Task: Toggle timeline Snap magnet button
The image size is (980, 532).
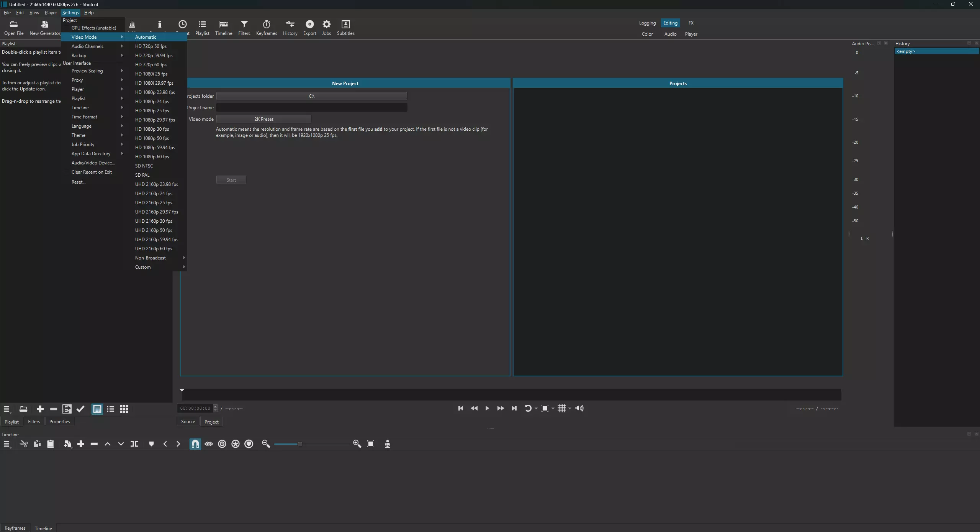Action: click(195, 444)
